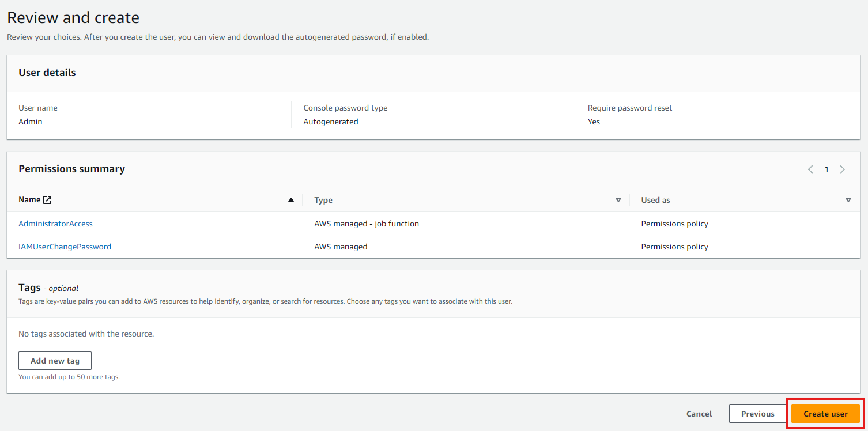Sort by Name using the ascending arrow
The height and width of the screenshot is (431, 868).
click(290, 200)
